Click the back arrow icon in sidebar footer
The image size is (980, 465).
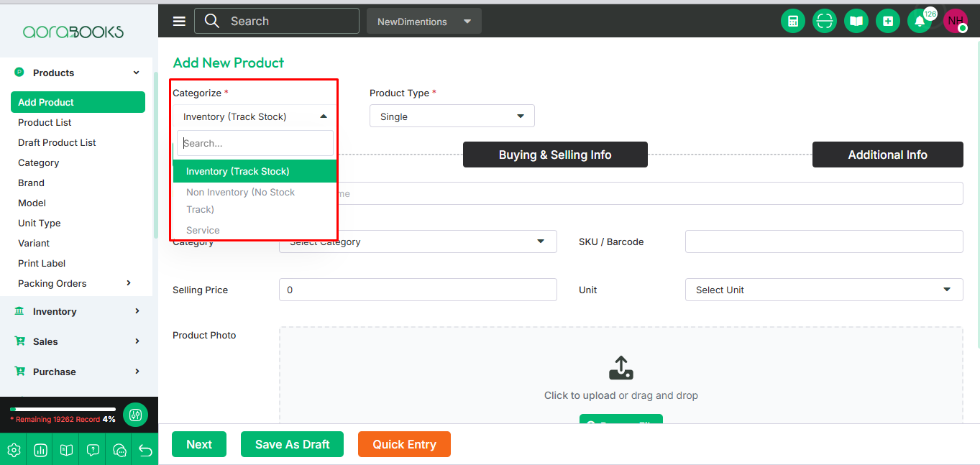click(145, 451)
